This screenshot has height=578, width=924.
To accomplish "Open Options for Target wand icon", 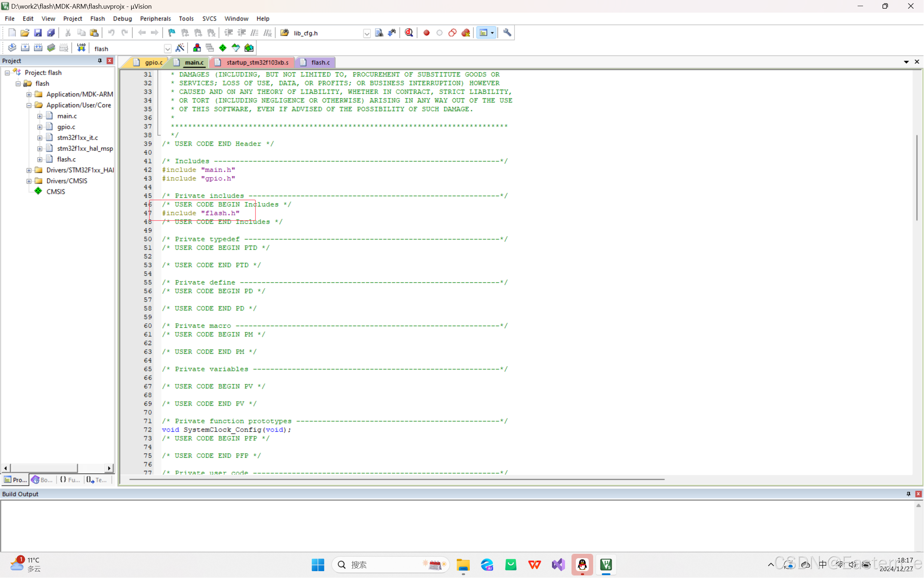I will tap(180, 48).
